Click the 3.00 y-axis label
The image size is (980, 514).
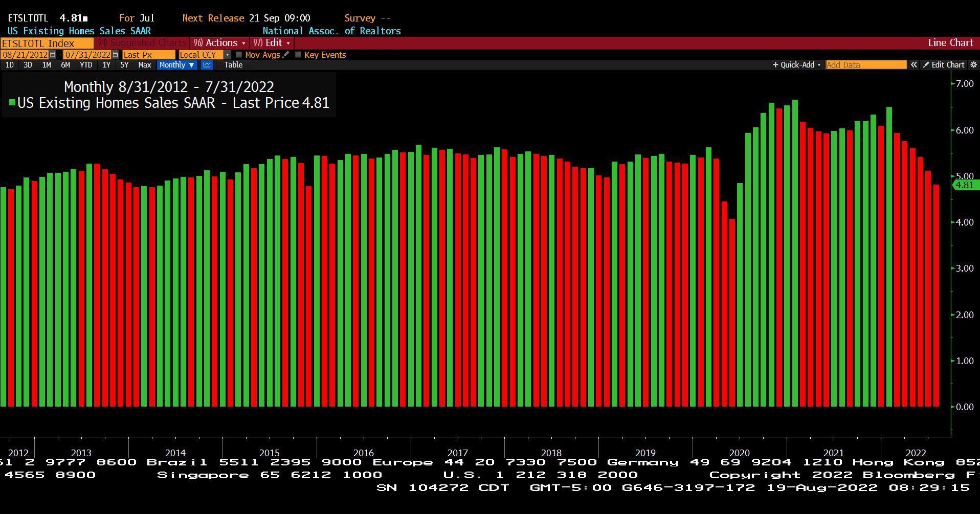point(965,269)
